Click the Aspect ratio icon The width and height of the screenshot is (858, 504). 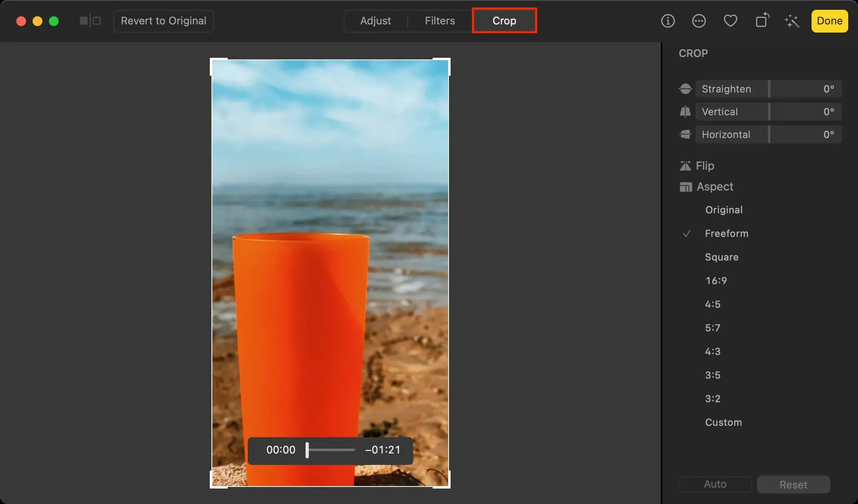(684, 186)
